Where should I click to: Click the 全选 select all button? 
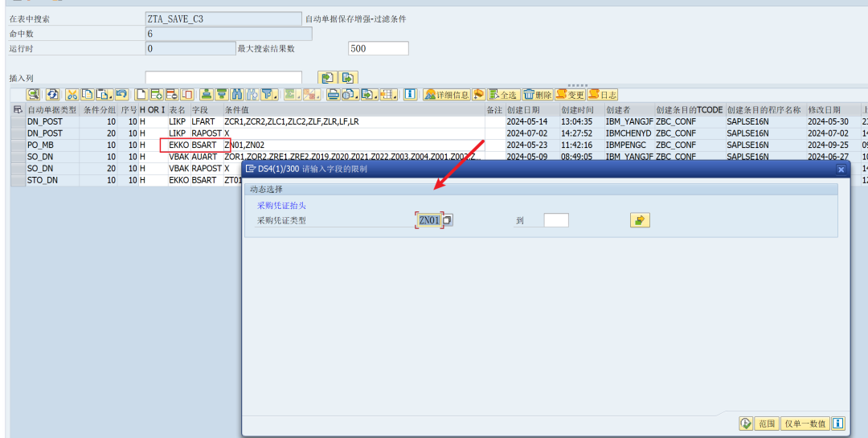pos(503,95)
